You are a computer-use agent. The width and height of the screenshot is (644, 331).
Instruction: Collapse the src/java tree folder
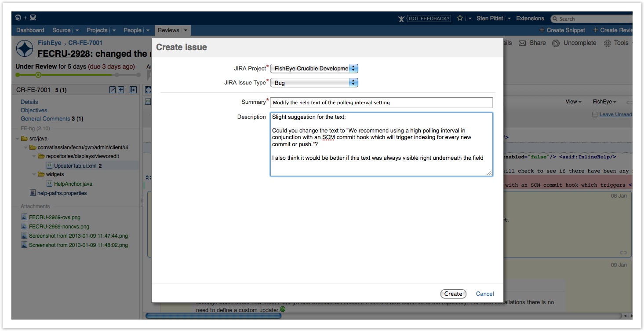pos(18,139)
